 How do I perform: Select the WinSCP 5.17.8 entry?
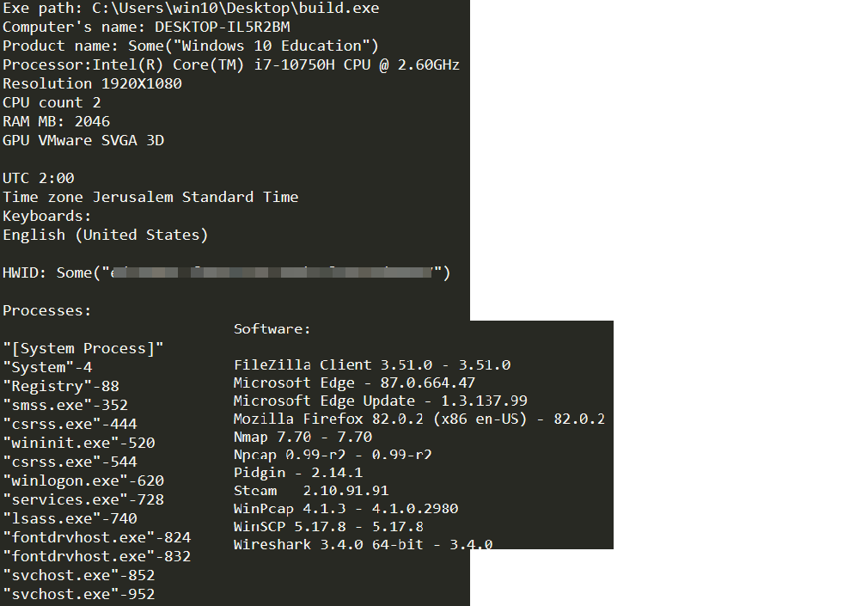(x=328, y=527)
